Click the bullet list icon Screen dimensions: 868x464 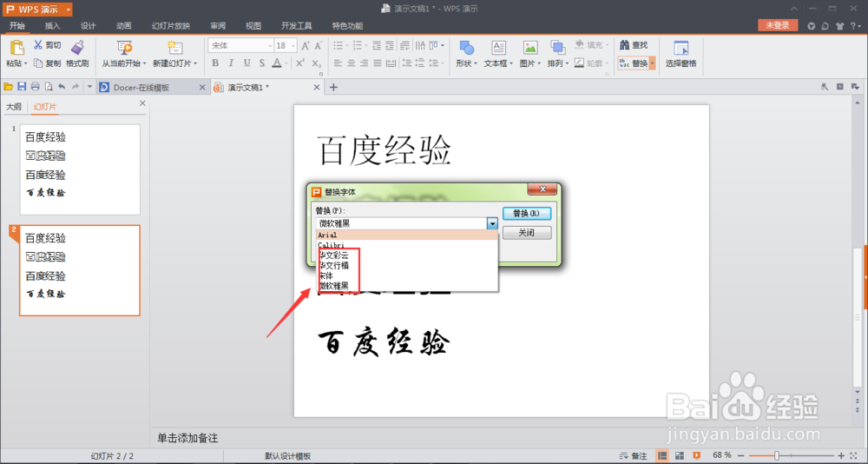pyautogui.click(x=338, y=45)
